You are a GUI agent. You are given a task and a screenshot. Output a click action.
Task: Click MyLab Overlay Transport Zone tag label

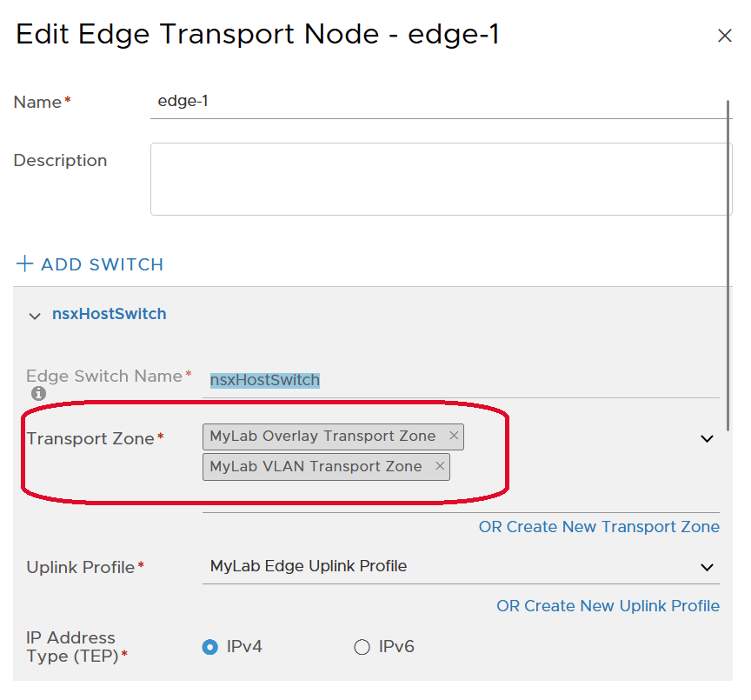(x=322, y=436)
